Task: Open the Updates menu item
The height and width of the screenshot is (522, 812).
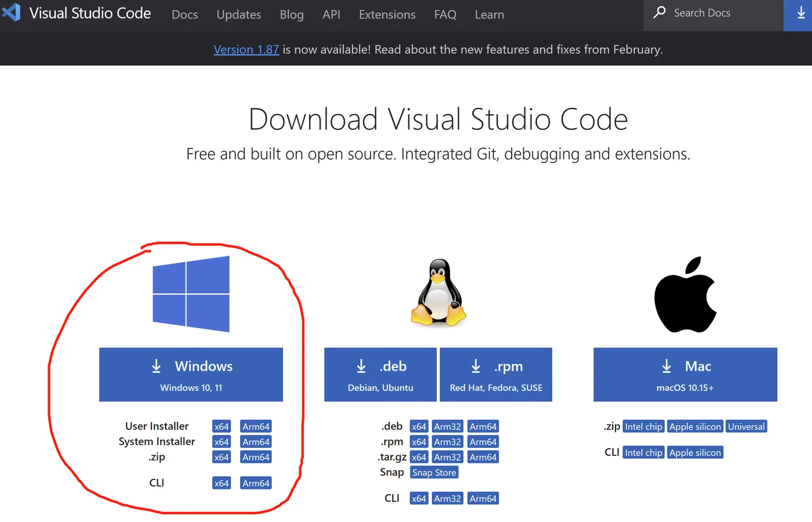Action: tap(238, 14)
